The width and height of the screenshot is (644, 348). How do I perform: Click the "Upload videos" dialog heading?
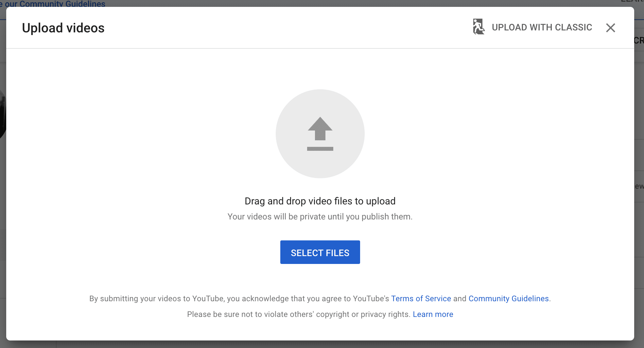click(x=63, y=28)
